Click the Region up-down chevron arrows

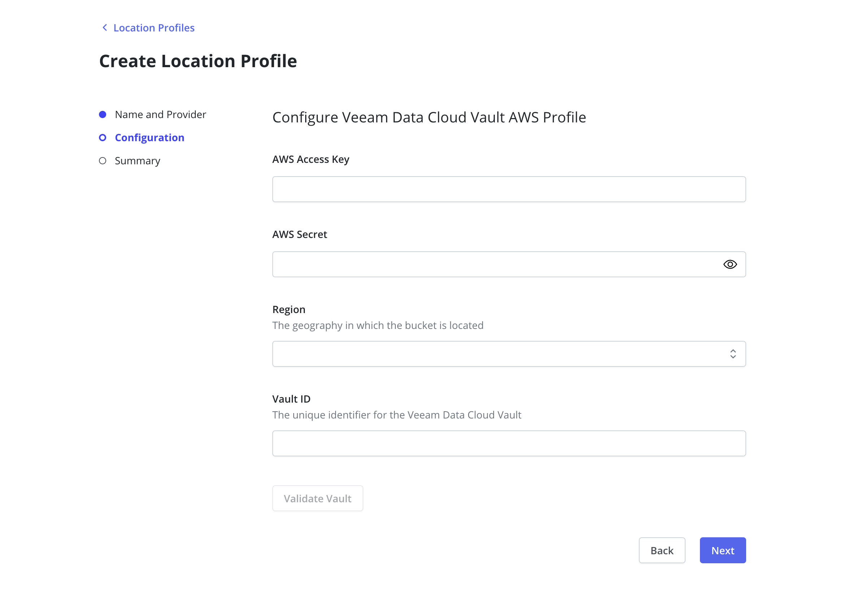point(732,354)
